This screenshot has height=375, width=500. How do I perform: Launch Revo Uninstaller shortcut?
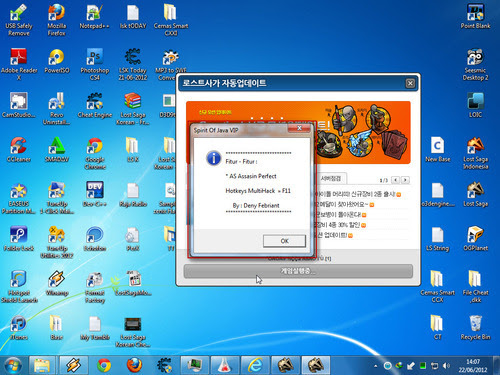click(x=56, y=109)
